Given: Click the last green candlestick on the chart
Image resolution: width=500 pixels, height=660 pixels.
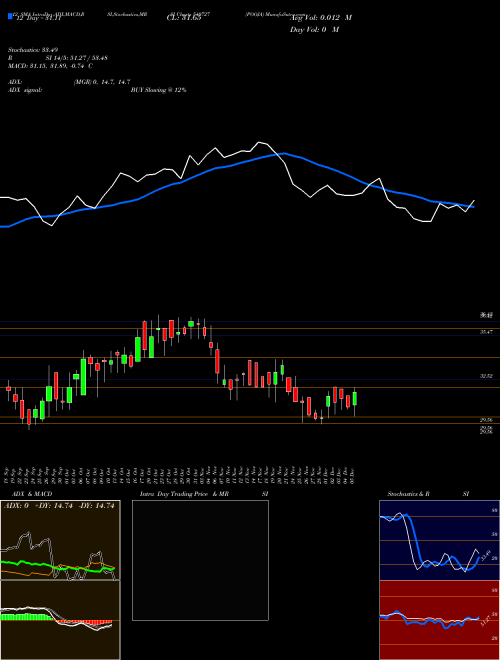Looking at the screenshot, I should click(355, 399).
